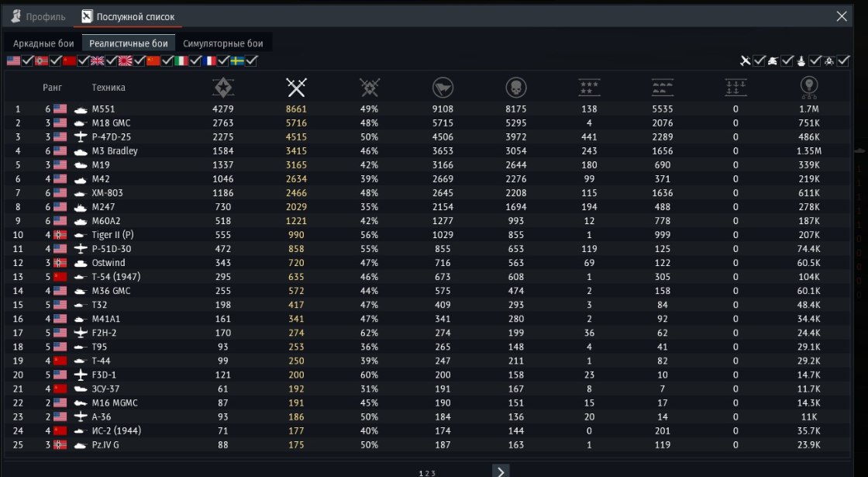Click the helicopter type filter icon
This screenshot has width=868, height=477.
point(828,61)
